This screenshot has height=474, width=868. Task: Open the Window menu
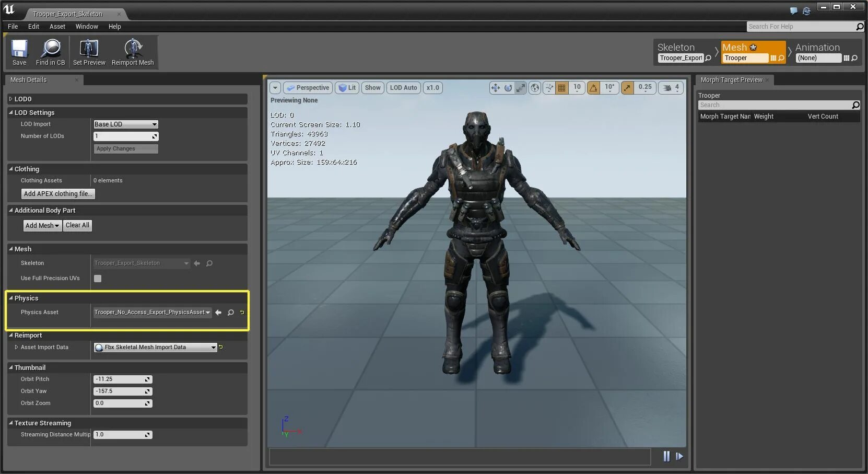coord(87,27)
